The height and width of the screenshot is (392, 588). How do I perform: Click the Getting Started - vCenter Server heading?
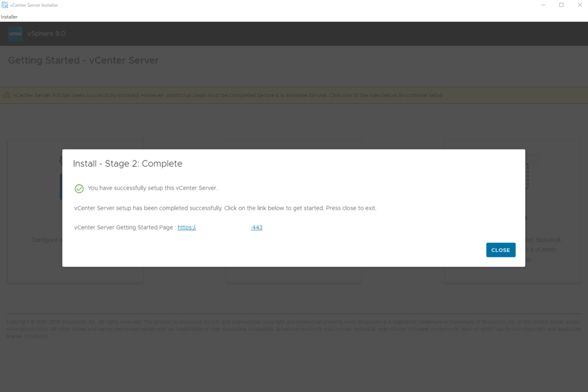tap(83, 60)
